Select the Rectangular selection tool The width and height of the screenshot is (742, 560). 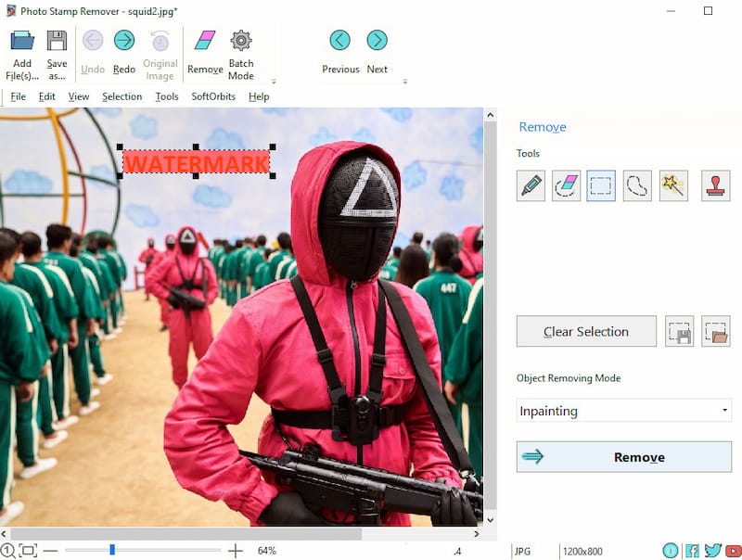pyautogui.click(x=601, y=185)
